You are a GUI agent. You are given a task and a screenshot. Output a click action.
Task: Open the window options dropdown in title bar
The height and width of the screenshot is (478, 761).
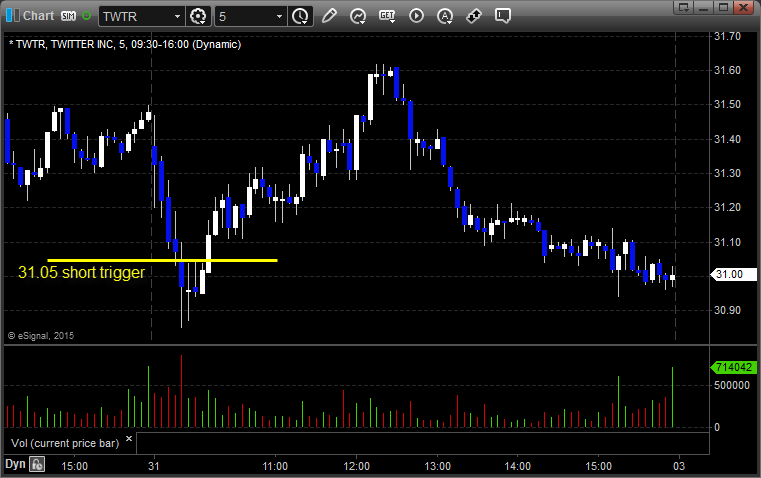coord(684,7)
